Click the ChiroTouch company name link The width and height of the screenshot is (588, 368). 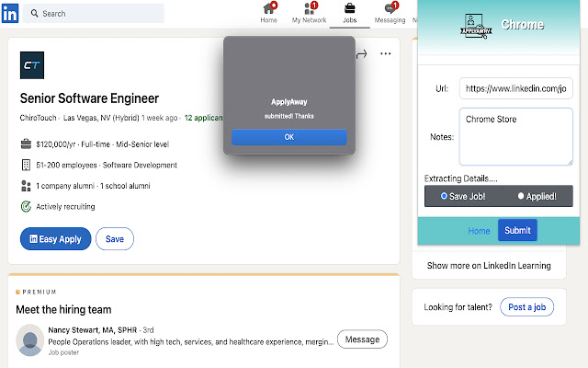[x=38, y=118]
